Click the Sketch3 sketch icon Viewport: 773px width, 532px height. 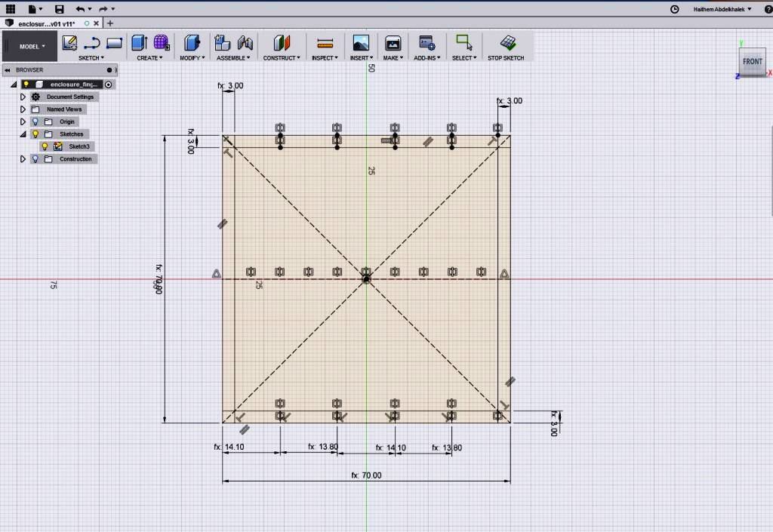click(x=58, y=146)
